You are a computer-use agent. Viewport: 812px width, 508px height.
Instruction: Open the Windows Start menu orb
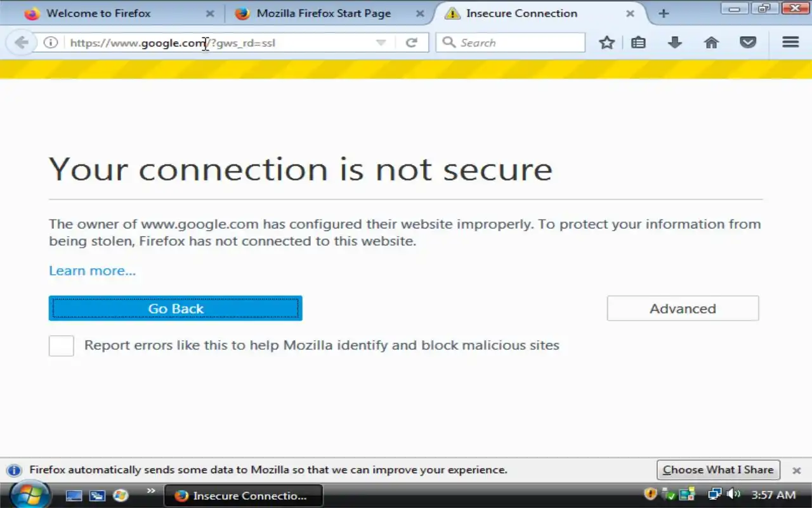click(x=30, y=495)
